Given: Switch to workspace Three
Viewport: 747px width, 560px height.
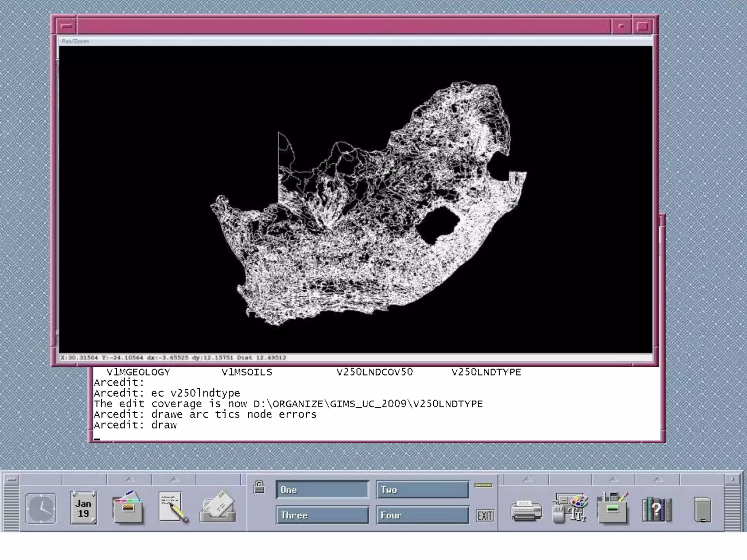Looking at the screenshot, I should 322,515.
